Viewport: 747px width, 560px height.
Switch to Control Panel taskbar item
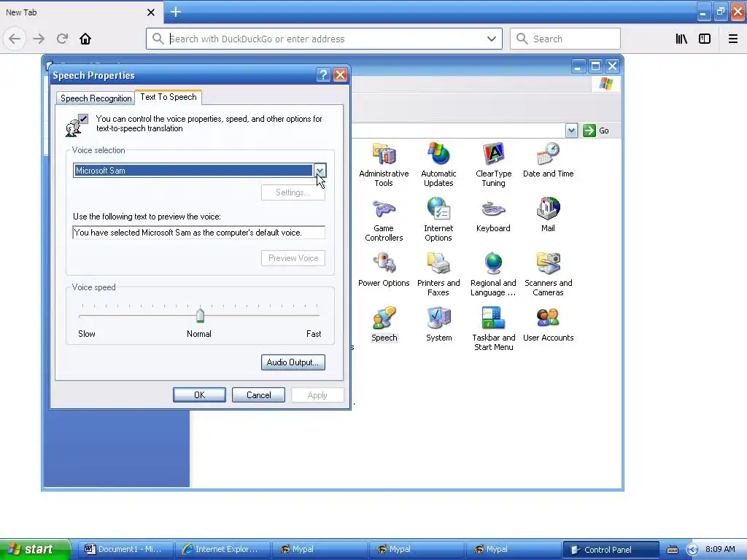tap(611, 550)
